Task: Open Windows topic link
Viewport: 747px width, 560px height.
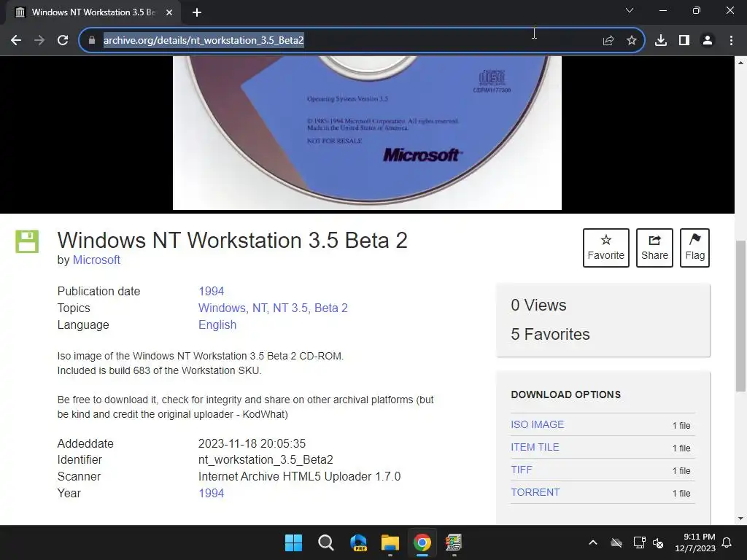Action: coord(223,308)
